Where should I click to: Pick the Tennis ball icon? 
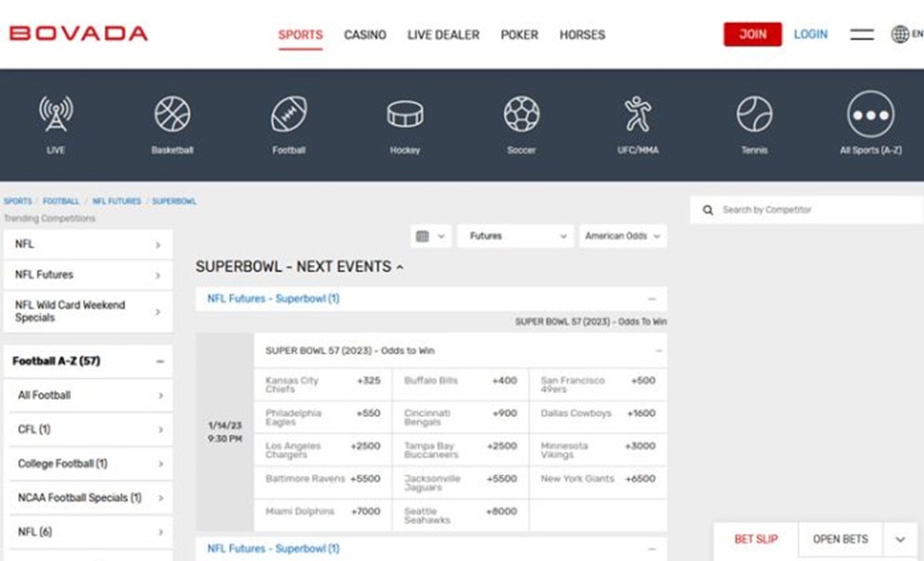[x=754, y=115]
